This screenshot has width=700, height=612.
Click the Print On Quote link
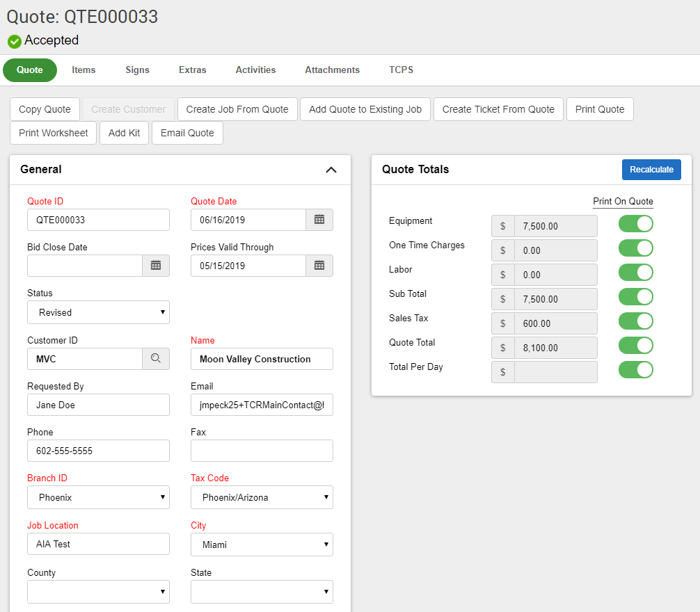622,201
